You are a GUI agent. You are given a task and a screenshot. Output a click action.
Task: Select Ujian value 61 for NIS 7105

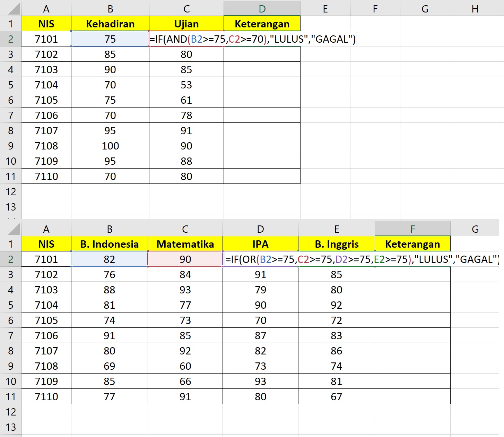(x=186, y=100)
